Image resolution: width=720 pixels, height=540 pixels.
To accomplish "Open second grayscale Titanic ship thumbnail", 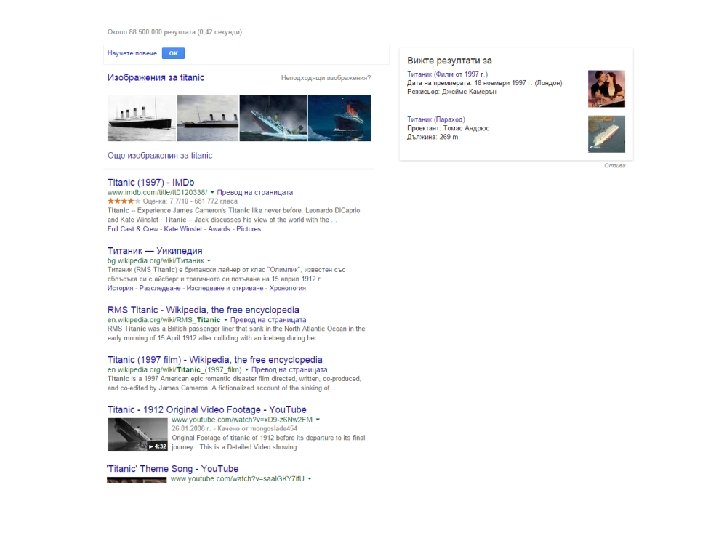I will (208, 118).
